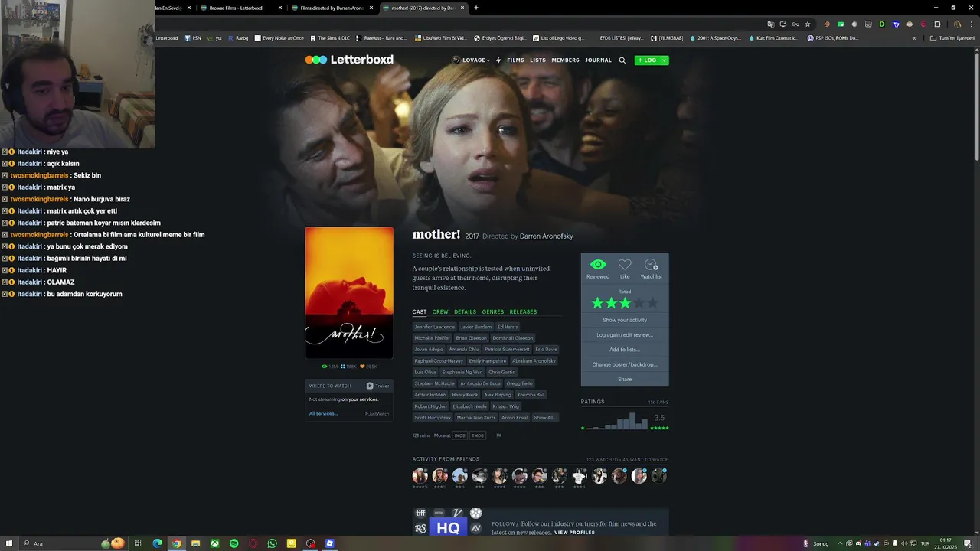Open the mother! poster image
Image resolution: width=980 pixels, height=551 pixels.
pyautogui.click(x=349, y=292)
